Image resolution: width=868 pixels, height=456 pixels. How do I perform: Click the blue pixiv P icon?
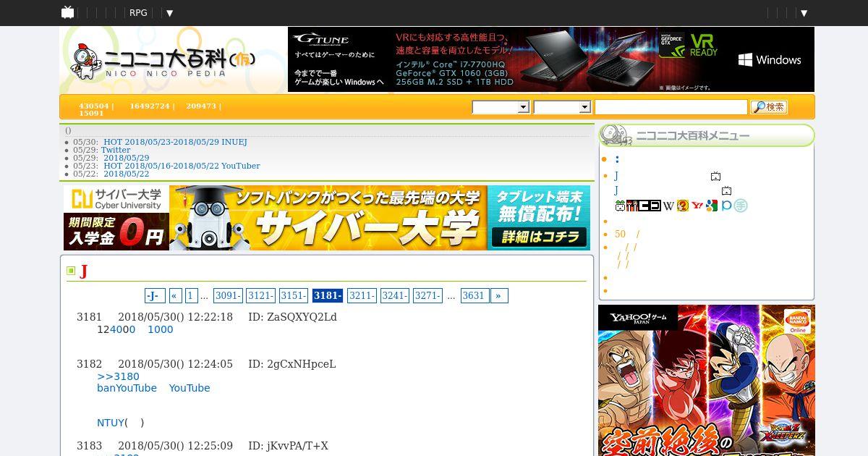pyautogui.click(x=726, y=206)
